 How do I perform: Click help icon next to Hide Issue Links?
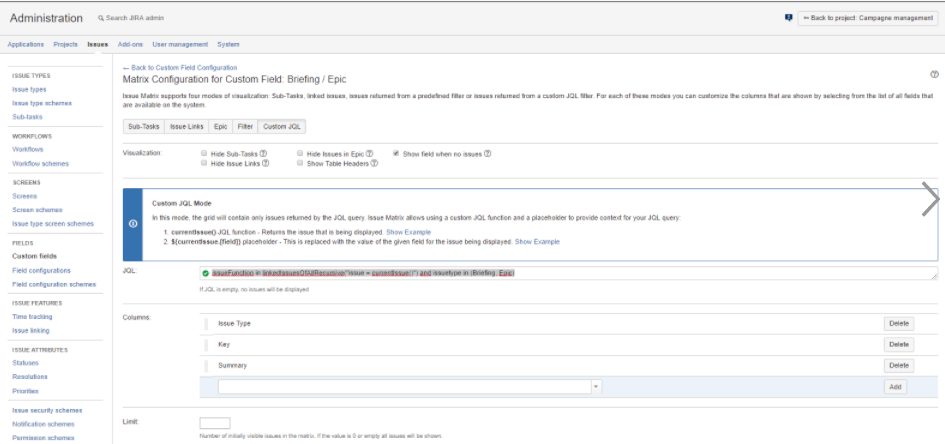265,163
